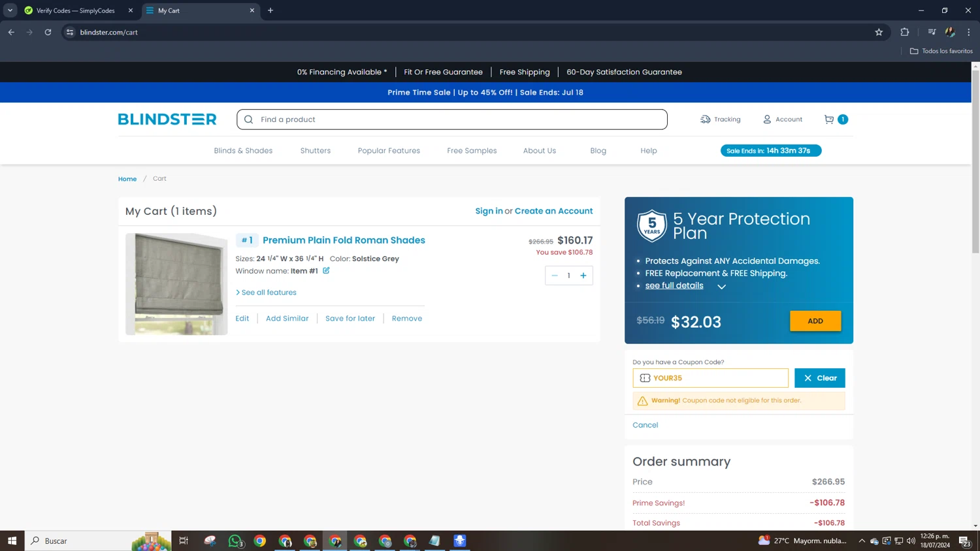
Task: Clear the coupon code
Action: [x=820, y=378]
